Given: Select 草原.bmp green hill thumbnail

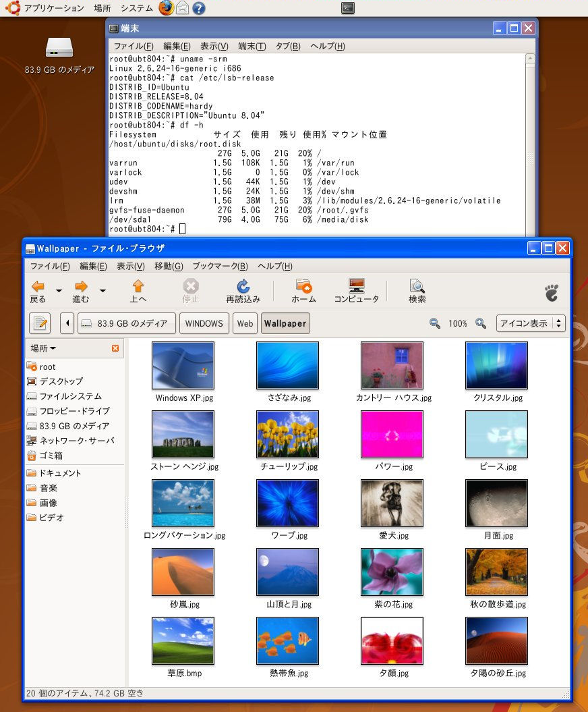Looking at the screenshot, I should (183, 640).
